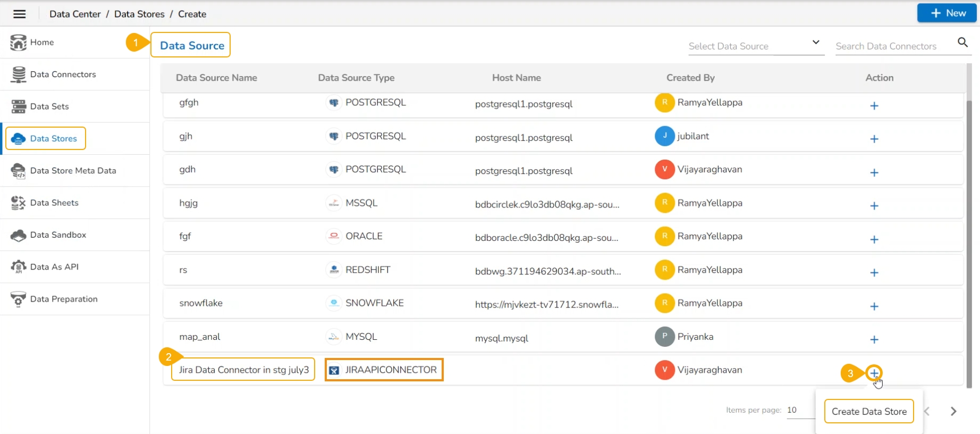This screenshot has height=434, width=980.
Task: Click plus icon for Jira Data Connector row
Action: tap(874, 373)
